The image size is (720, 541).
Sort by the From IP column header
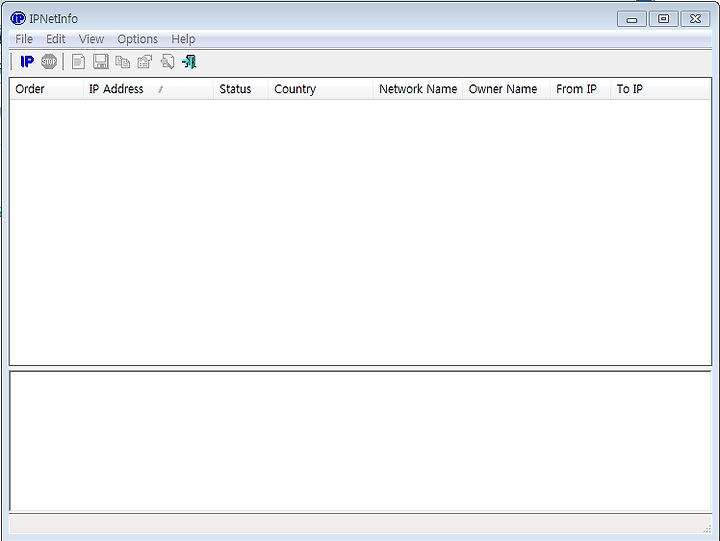coord(580,89)
